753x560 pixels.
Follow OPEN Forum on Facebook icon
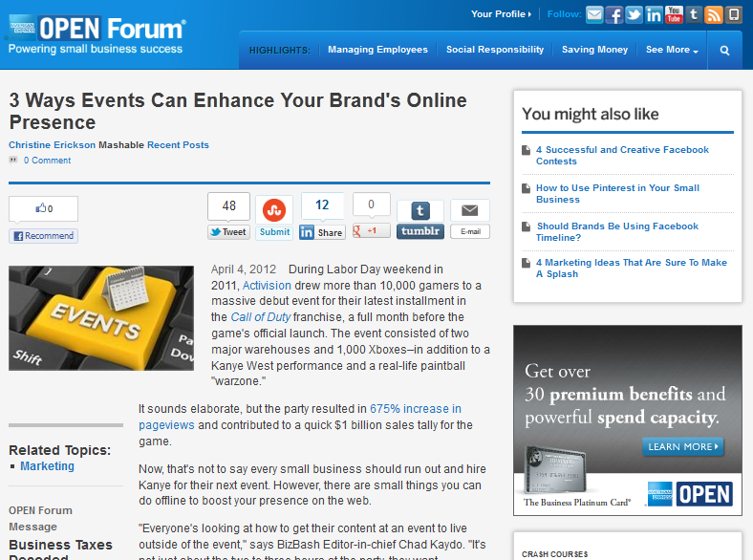(x=614, y=14)
